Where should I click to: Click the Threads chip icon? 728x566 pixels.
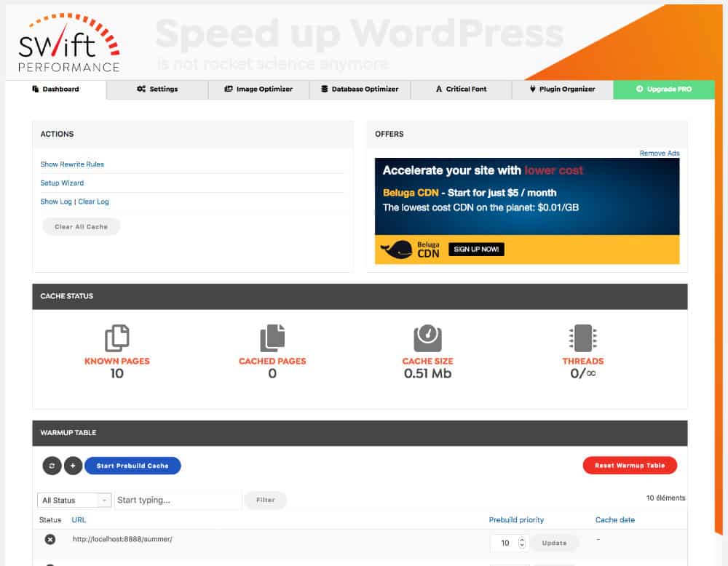582,338
